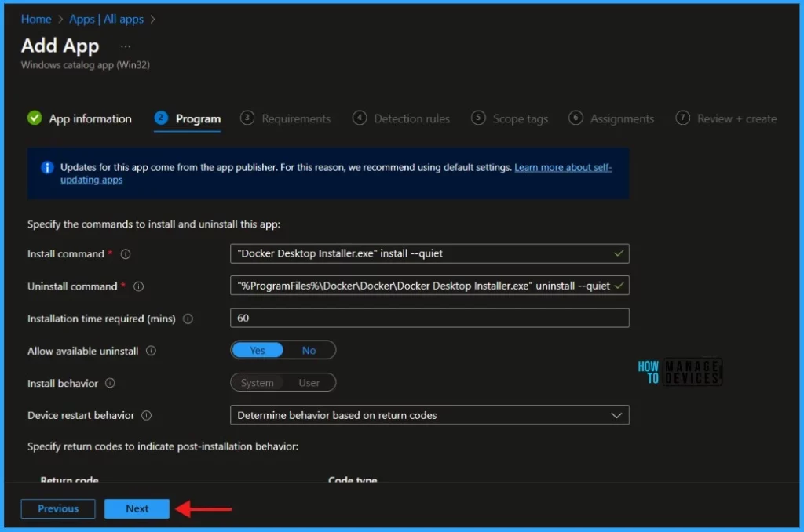
Task: Click the 'Windows catalog app (Win32)' subtitle
Action: [x=86, y=65]
